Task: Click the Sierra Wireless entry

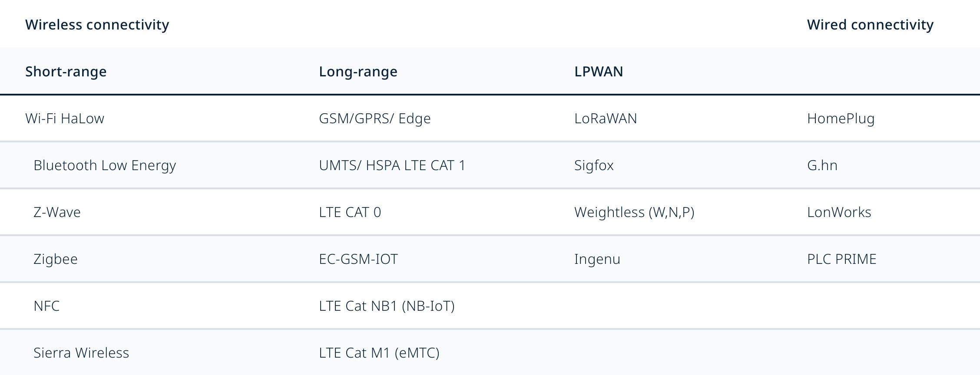Action: point(81,352)
